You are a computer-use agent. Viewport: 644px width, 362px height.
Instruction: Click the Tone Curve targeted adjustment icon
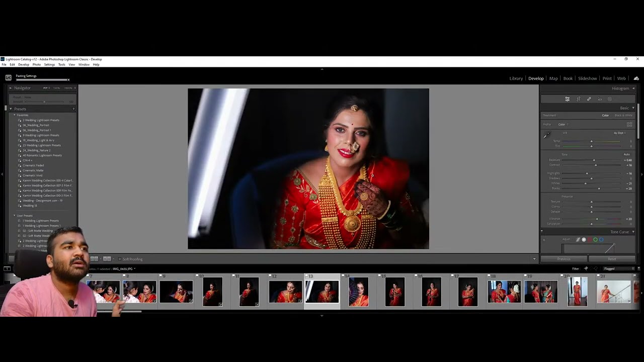(x=544, y=239)
